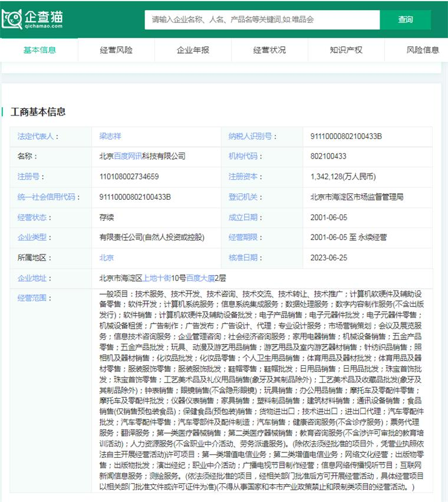Viewport: 448px width, 502px height.
Task: Click the 所属地区 row label
Action: click(x=32, y=257)
